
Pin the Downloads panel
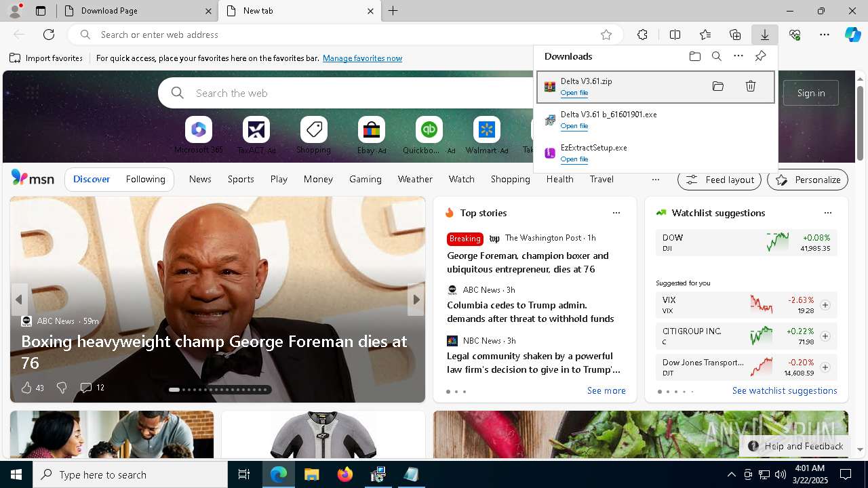tap(760, 56)
